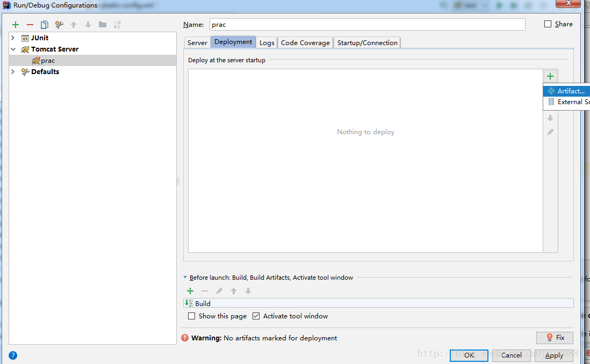The image size is (590, 364).
Task: Sort configurations alphabetically
Action: [117, 25]
